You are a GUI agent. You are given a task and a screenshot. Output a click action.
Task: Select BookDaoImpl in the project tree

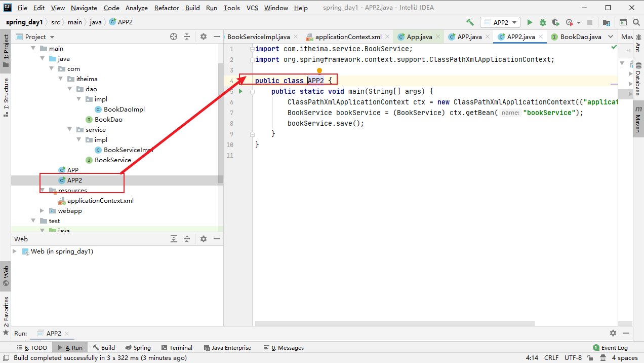(124, 109)
